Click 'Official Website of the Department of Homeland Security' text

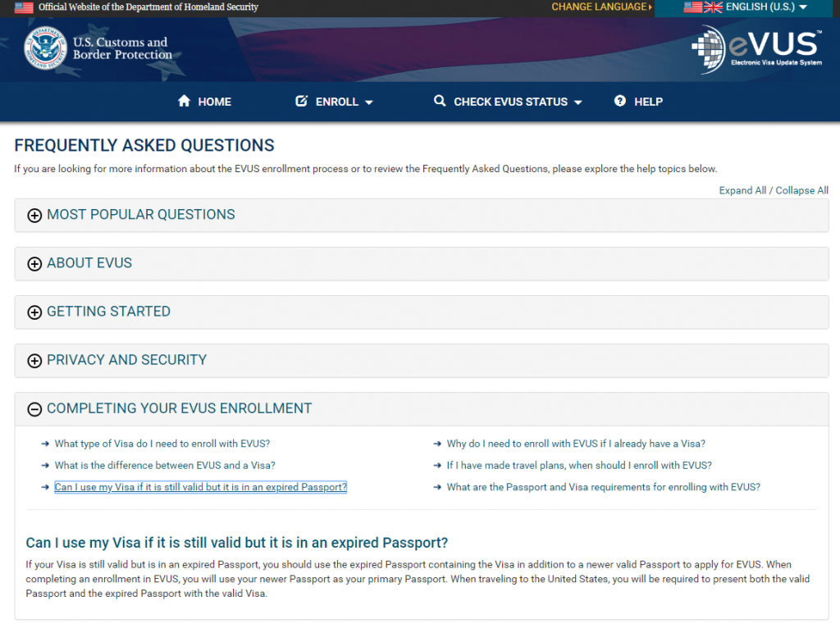[148, 7]
